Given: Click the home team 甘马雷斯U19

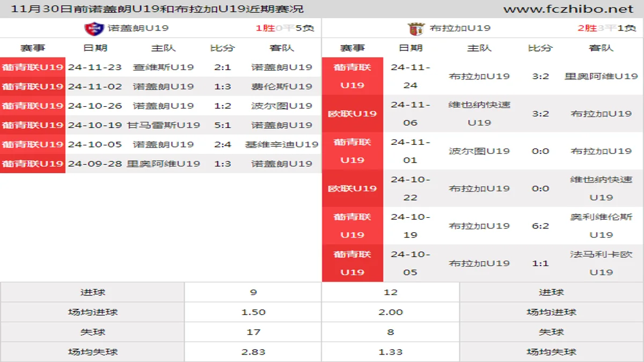Looking at the screenshot, I should pyautogui.click(x=163, y=125).
